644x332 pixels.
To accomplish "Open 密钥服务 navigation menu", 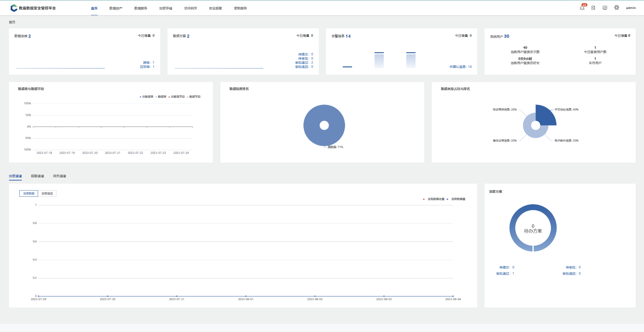I will click(240, 8).
